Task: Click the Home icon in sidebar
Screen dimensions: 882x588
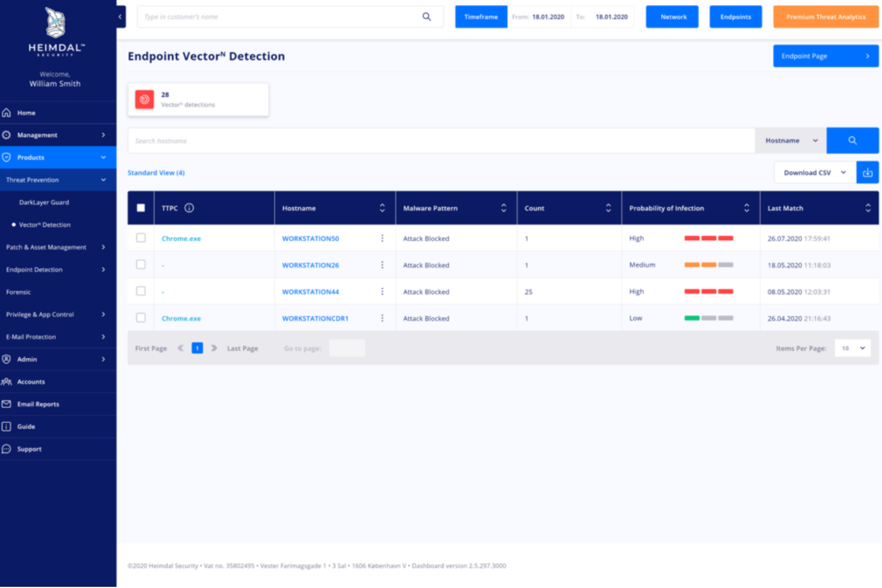Action: [x=7, y=113]
